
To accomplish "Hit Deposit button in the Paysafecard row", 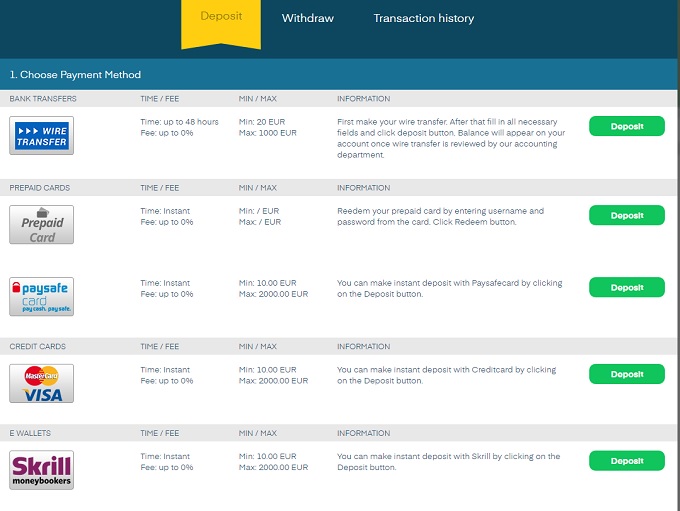I will (x=626, y=288).
